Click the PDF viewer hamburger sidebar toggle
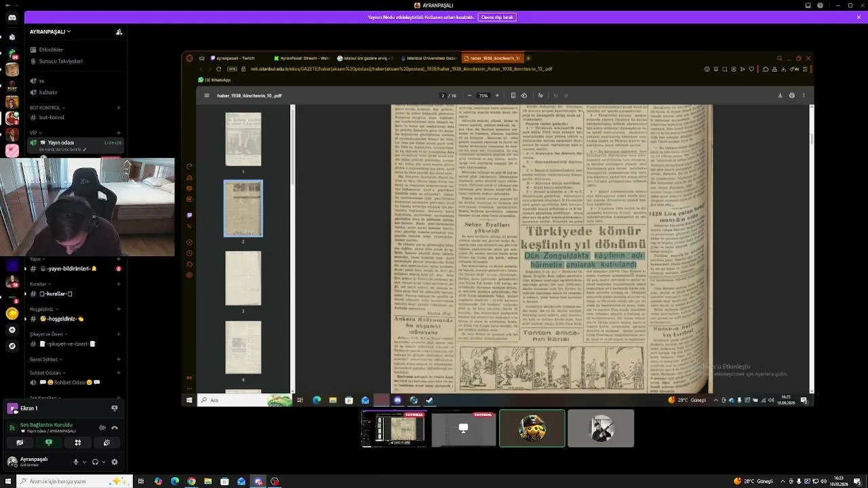This screenshot has width=868, height=488. pos(207,96)
